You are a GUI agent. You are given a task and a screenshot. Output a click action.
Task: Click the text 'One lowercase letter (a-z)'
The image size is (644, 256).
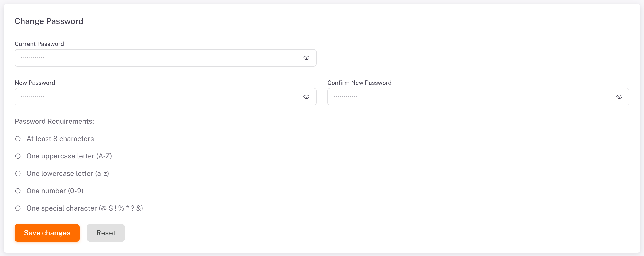pos(68,173)
